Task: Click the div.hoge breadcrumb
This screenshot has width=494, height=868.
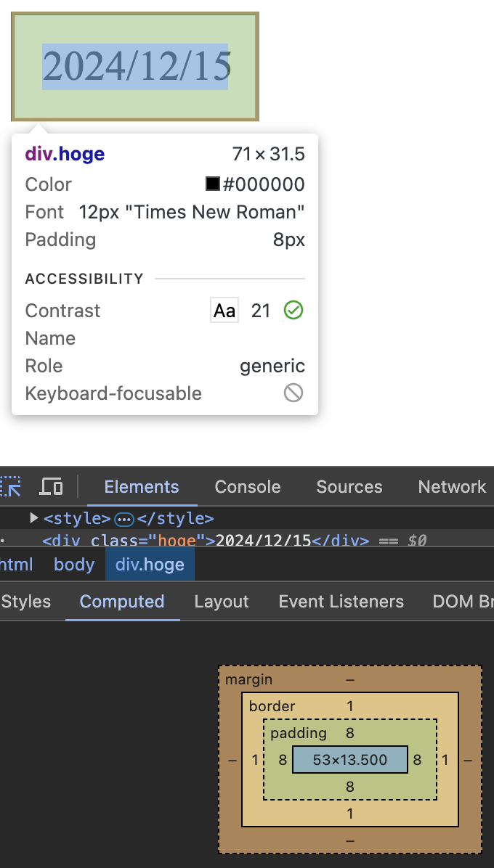Action: (x=150, y=565)
